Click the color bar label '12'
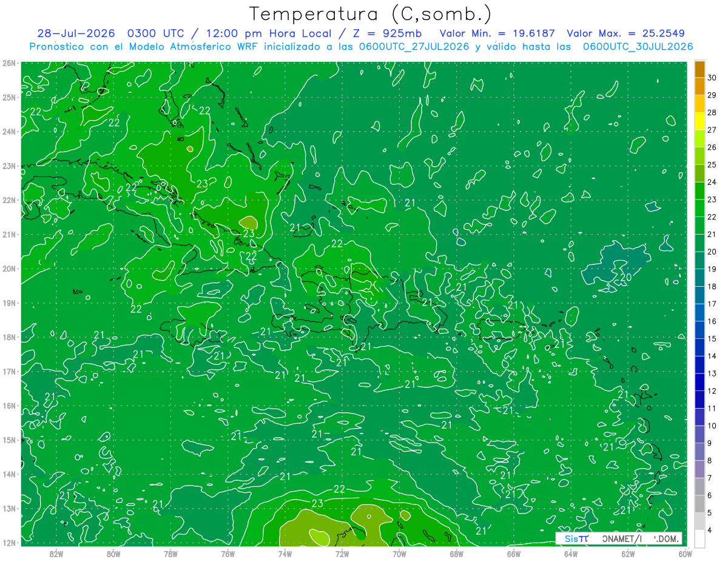 (712, 391)
